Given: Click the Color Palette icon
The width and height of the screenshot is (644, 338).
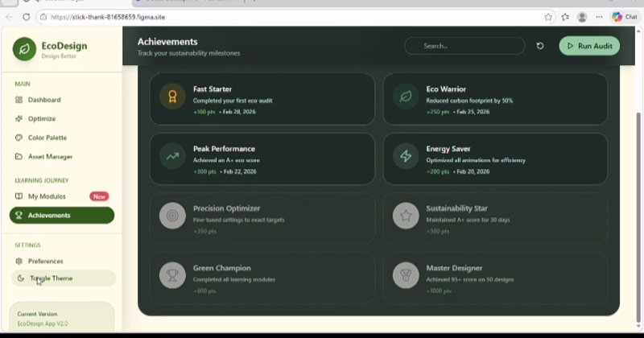Looking at the screenshot, I should pyautogui.click(x=19, y=138).
